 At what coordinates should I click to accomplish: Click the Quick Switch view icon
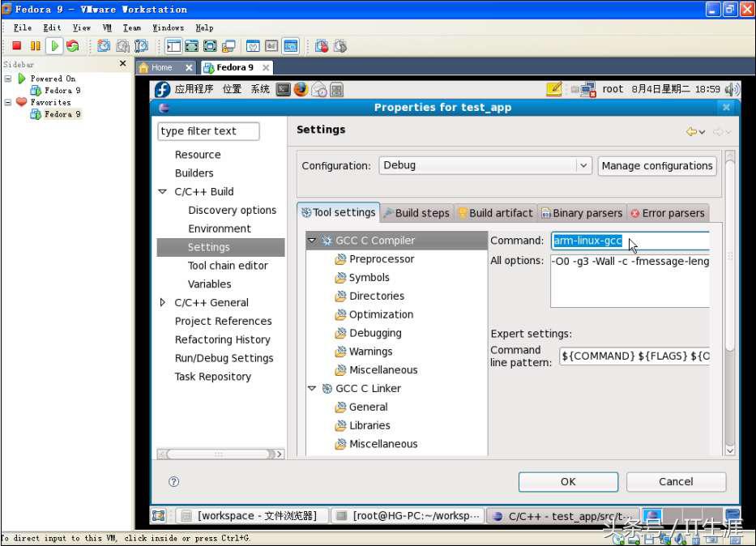pos(192,46)
